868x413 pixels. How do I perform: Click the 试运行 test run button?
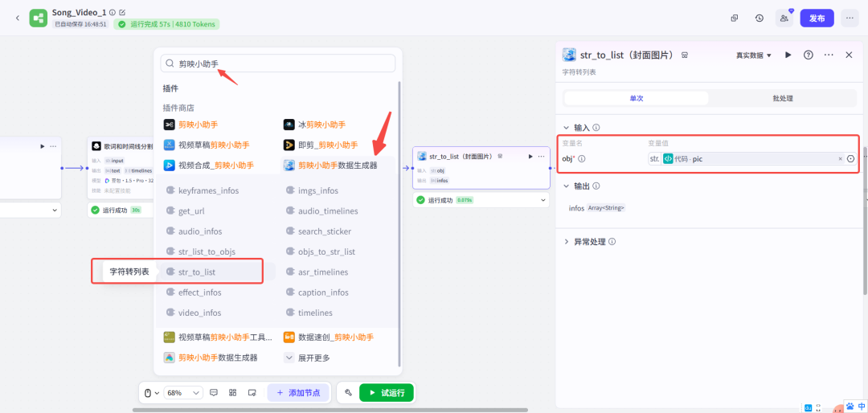[387, 393]
